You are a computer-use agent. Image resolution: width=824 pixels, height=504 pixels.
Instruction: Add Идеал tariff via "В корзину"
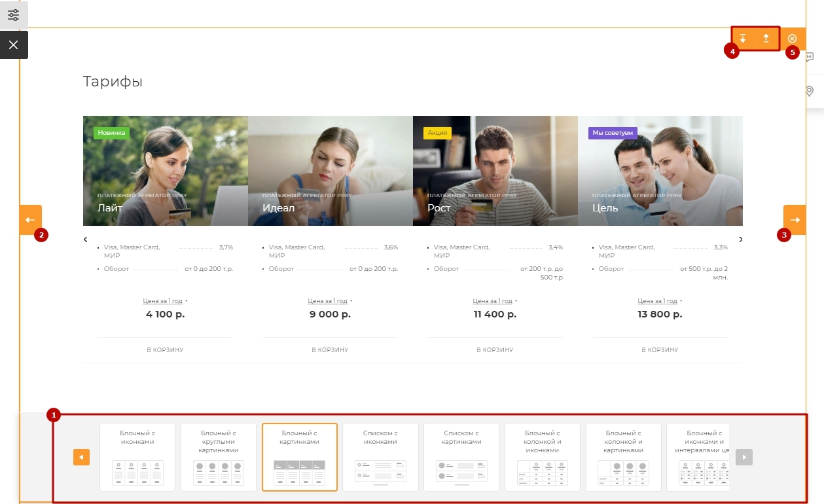pyautogui.click(x=330, y=350)
